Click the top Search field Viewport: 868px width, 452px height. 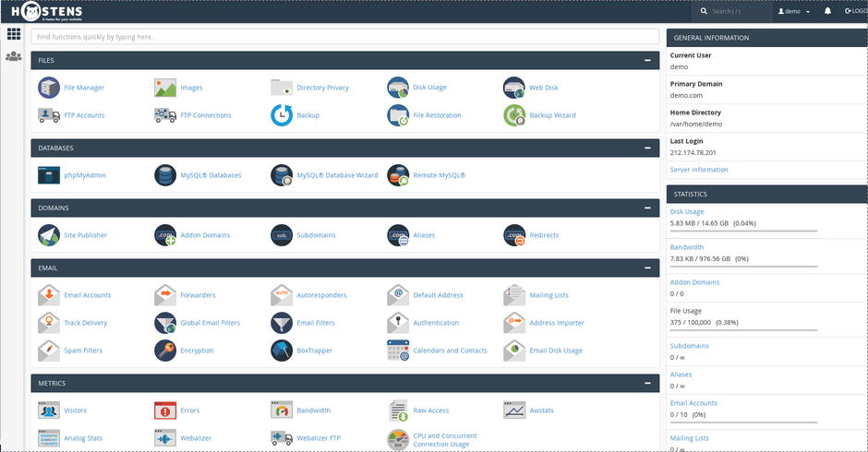point(732,11)
